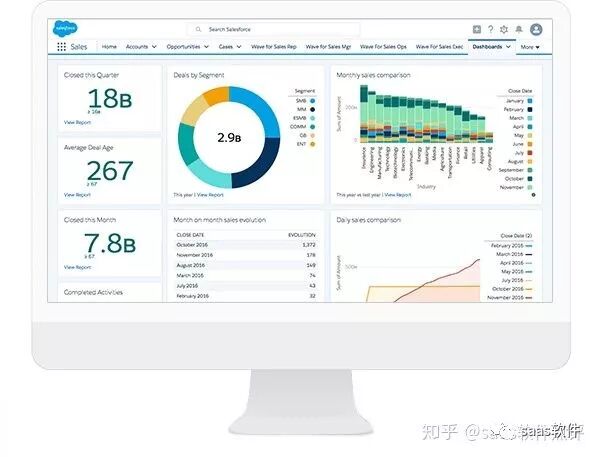600x457 pixels.
Task: Click the search magnifier icon
Action: tap(198, 29)
